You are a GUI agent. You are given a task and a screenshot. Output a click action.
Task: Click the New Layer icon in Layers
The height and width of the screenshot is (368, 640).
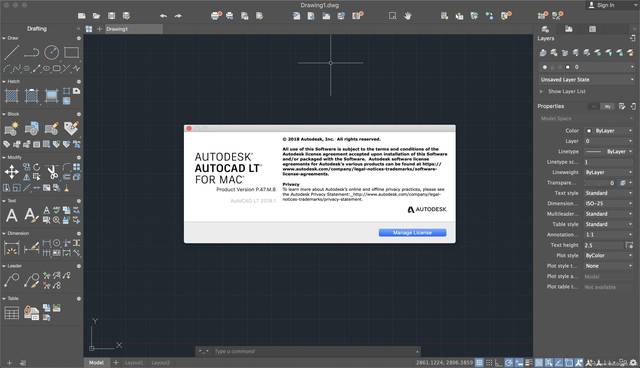tap(543, 53)
